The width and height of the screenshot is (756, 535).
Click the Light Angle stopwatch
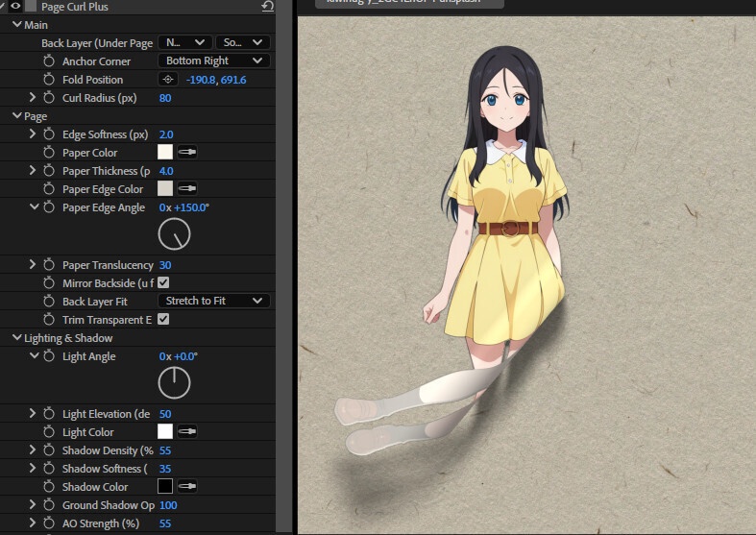[x=49, y=356]
